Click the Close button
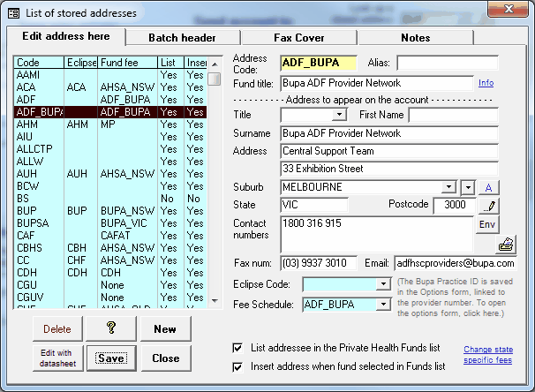 pos(166,358)
